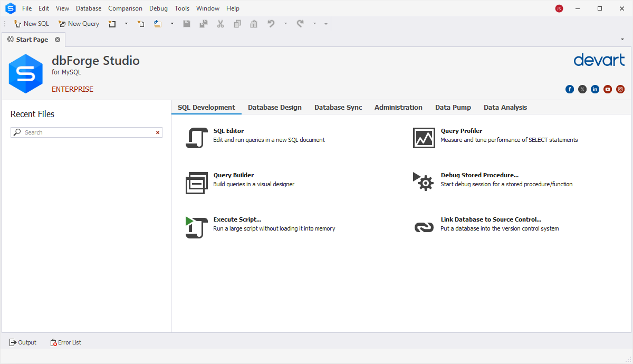Switch to the Data Pump tab
The width and height of the screenshot is (633, 364).
click(x=453, y=107)
